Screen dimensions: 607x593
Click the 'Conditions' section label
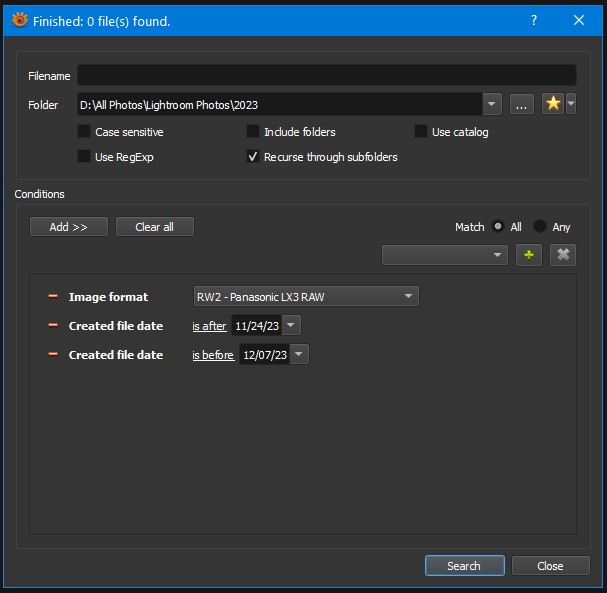39,194
